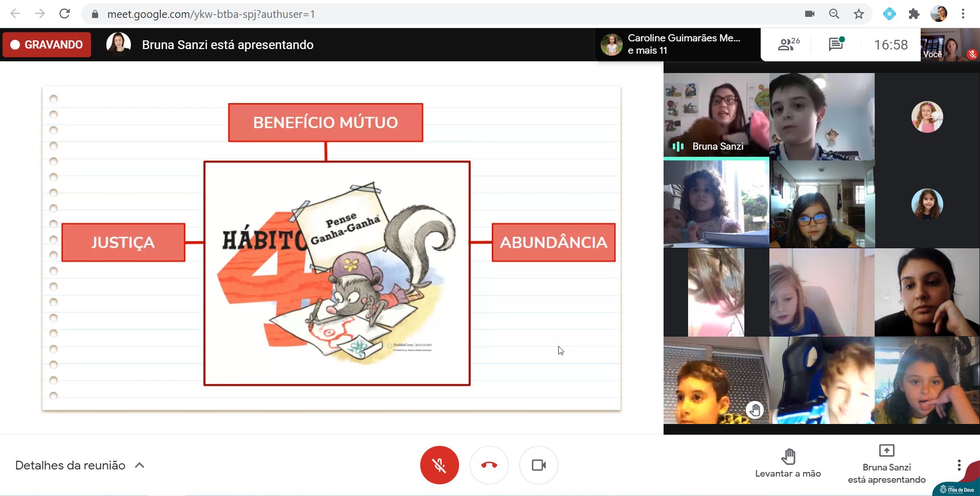
Task: Expand Detalhes da reunião
Action: click(x=80, y=465)
